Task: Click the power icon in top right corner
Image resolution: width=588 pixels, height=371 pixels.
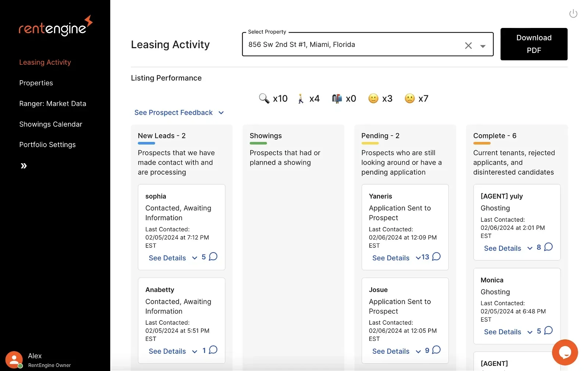Action: click(573, 13)
